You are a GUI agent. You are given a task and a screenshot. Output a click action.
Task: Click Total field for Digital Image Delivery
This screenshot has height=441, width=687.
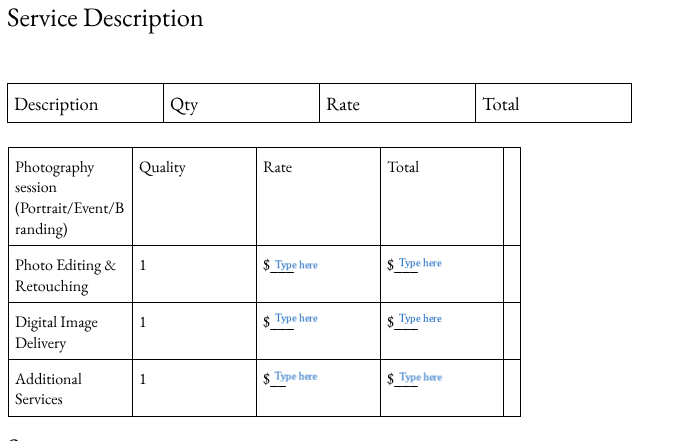[x=420, y=319]
